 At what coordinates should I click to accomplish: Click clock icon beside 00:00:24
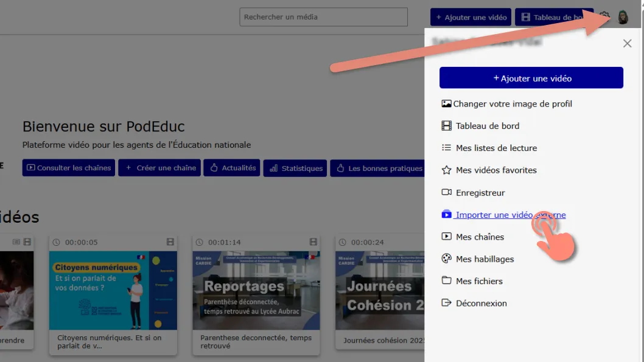[x=342, y=243]
